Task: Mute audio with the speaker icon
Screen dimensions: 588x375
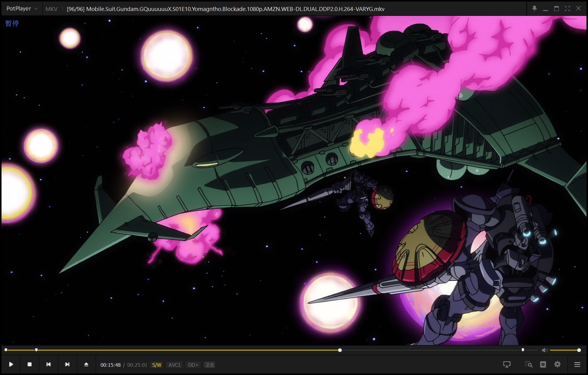Action: click(544, 350)
